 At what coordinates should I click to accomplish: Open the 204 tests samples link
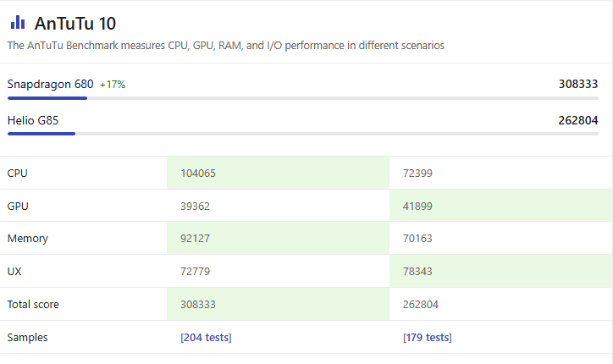tap(206, 338)
